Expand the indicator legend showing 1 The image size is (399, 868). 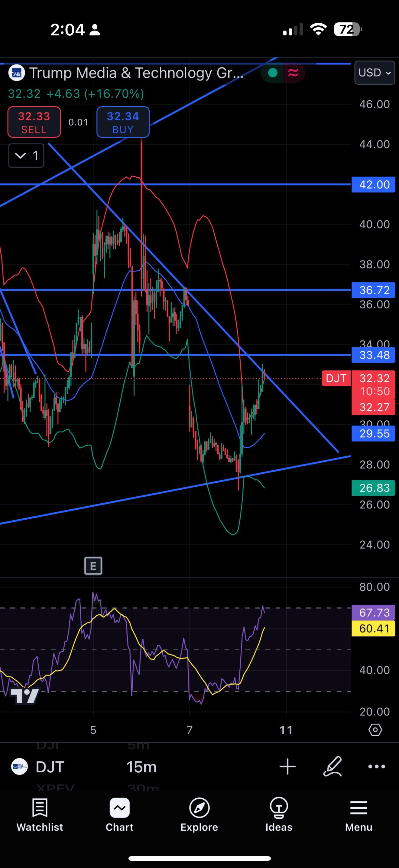pyautogui.click(x=26, y=155)
